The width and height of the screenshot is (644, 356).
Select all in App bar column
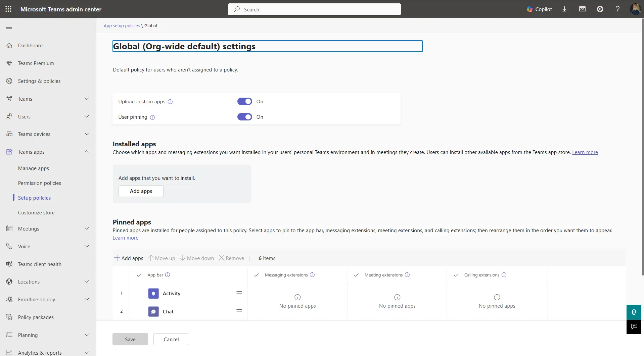coord(139,275)
